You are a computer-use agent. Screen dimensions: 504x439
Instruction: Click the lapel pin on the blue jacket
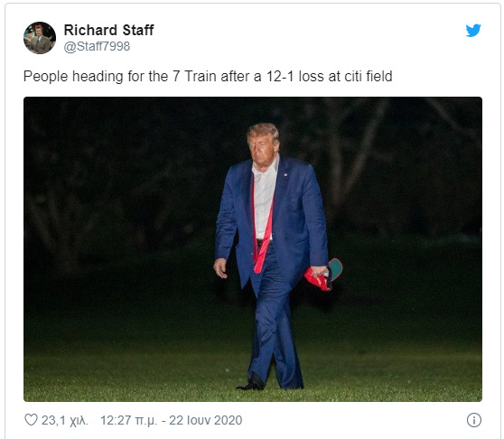(x=285, y=175)
